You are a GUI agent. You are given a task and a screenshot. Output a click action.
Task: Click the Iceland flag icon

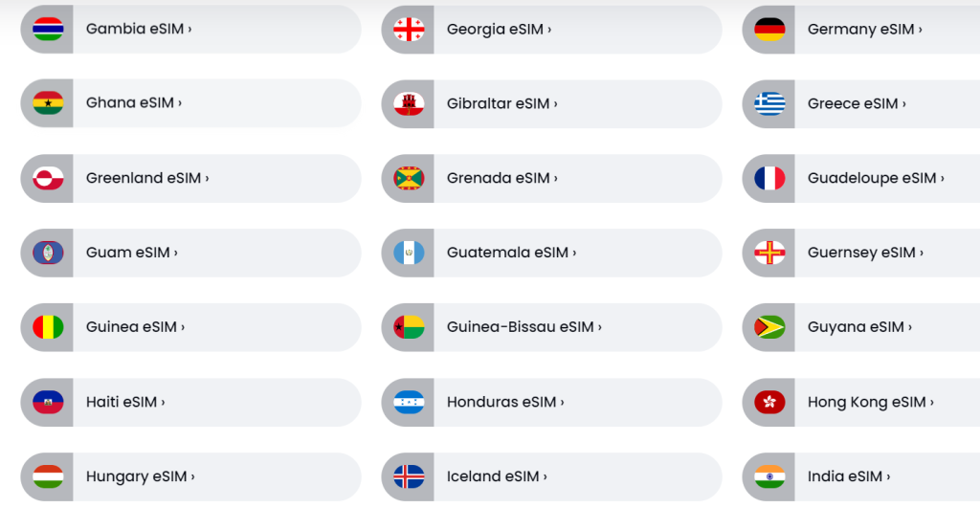tap(409, 476)
